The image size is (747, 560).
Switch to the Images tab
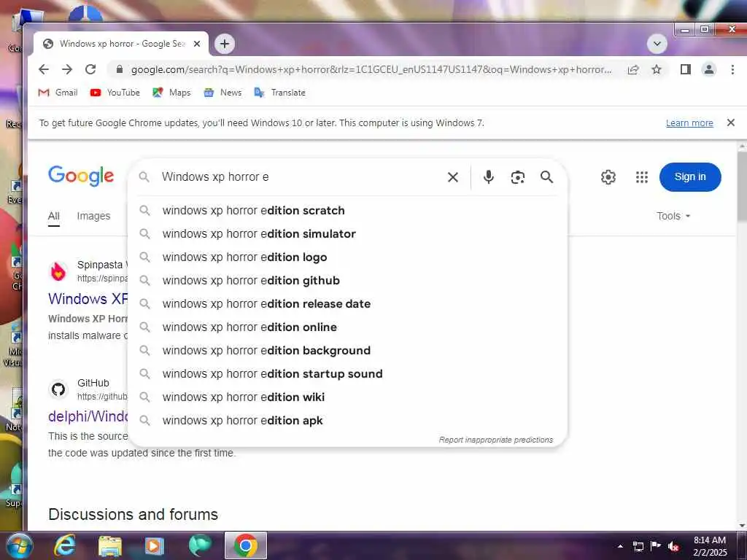click(x=93, y=216)
